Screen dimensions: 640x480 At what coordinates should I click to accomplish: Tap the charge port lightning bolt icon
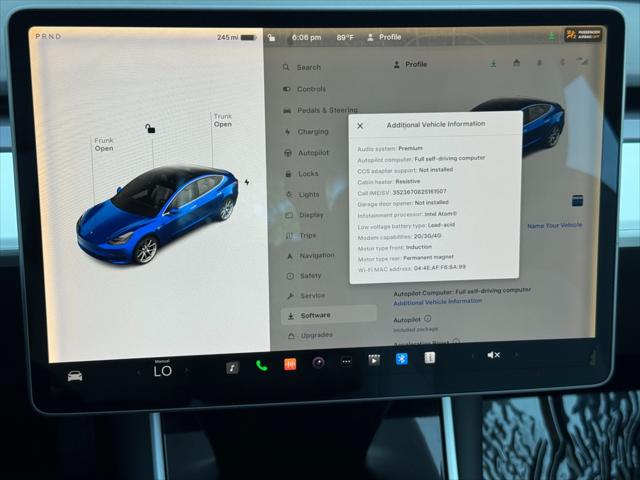tap(247, 182)
